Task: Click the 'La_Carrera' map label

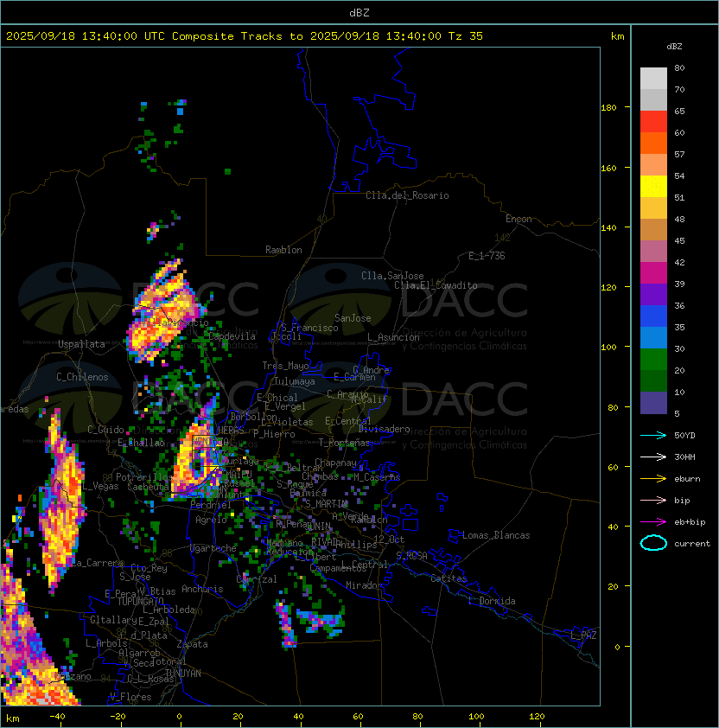Action: pos(98,563)
